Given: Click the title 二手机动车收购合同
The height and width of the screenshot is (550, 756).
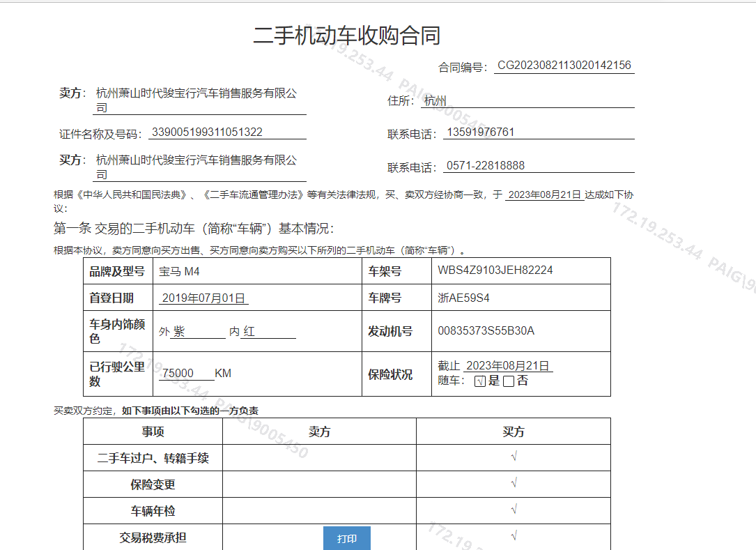Looking at the screenshot, I should (x=347, y=36).
